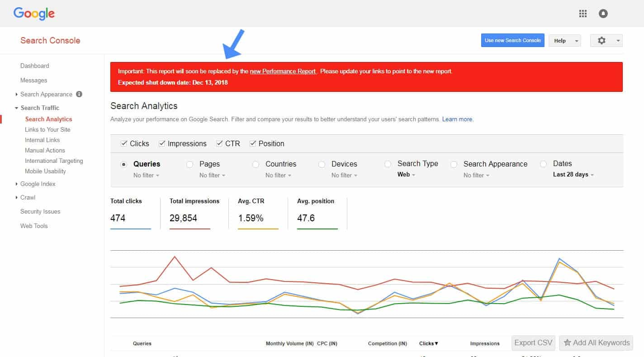Open Manual Actions page
The width and height of the screenshot is (644, 357).
pos(45,150)
